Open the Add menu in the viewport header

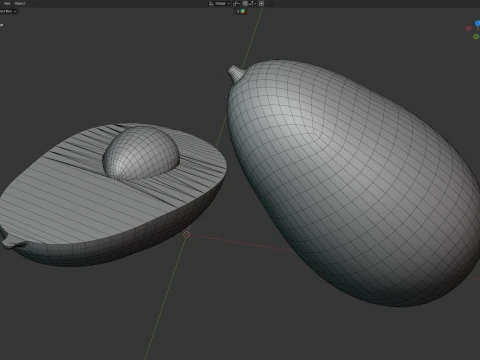click(x=7, y=3)
